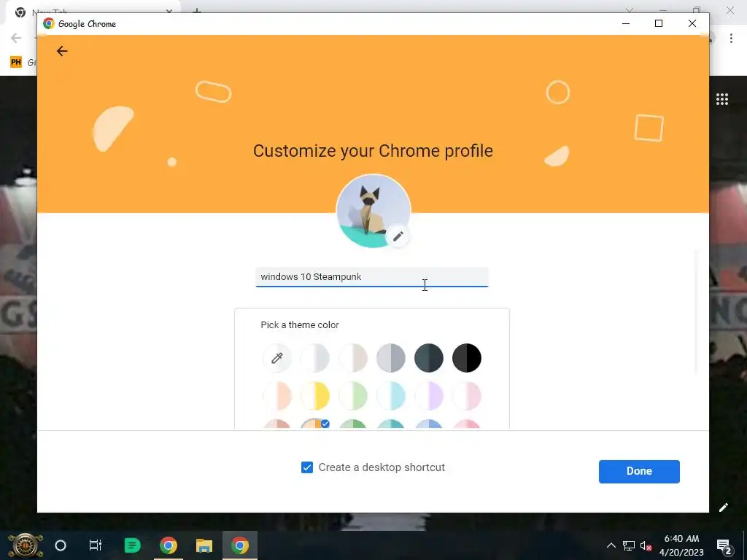Open Chrome menu three dots in background window

pyautogui.click(x=731, y=38)
